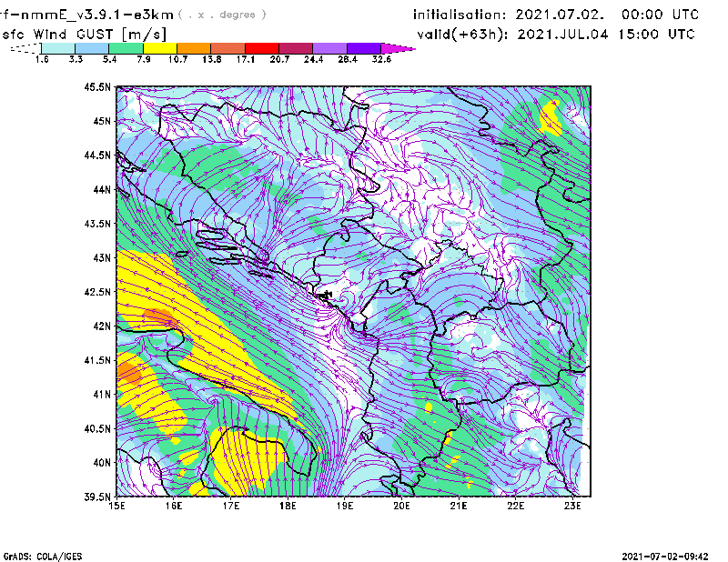728x562 pixels.
Task: Click the 16E longitude label
Action: tap(174, 506)
